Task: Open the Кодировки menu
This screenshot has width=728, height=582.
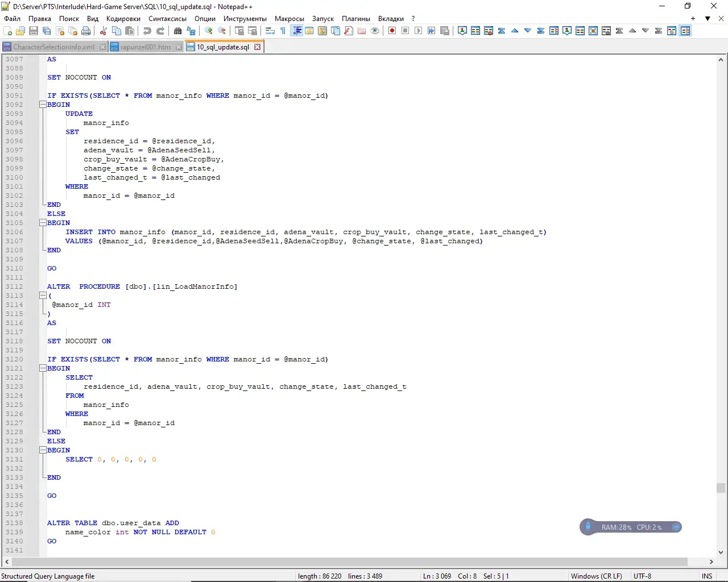Action: [x=123, y=19]
